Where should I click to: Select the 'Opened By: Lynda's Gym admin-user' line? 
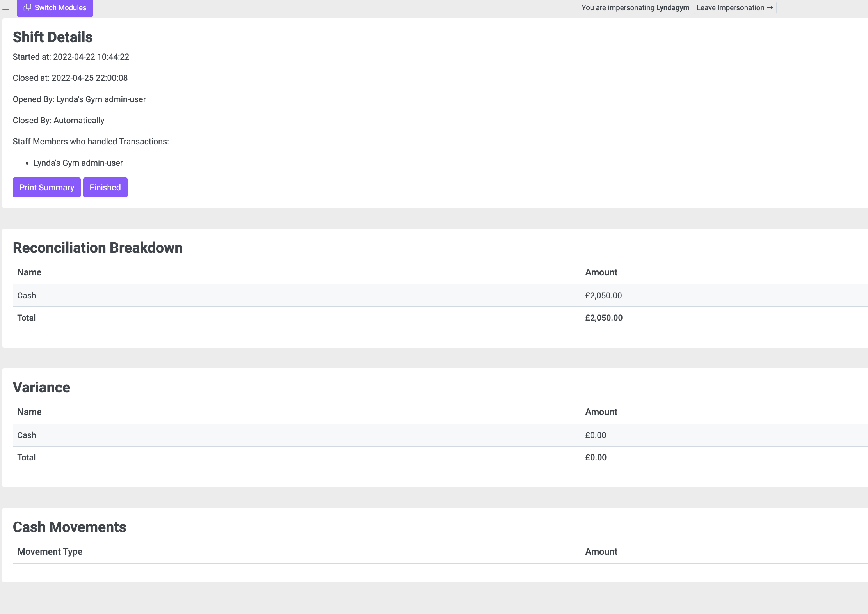79,99
